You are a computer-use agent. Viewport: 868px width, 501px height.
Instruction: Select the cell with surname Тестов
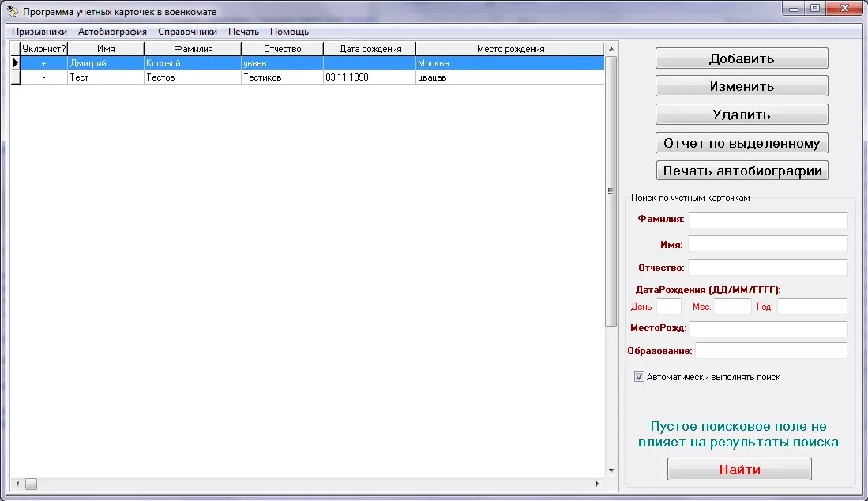(194, 77)
